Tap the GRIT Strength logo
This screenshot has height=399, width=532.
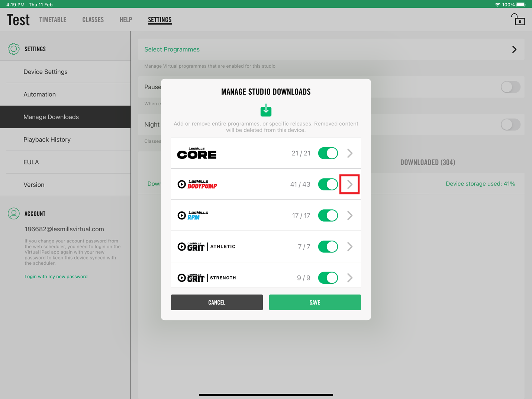tap(207, 278)
